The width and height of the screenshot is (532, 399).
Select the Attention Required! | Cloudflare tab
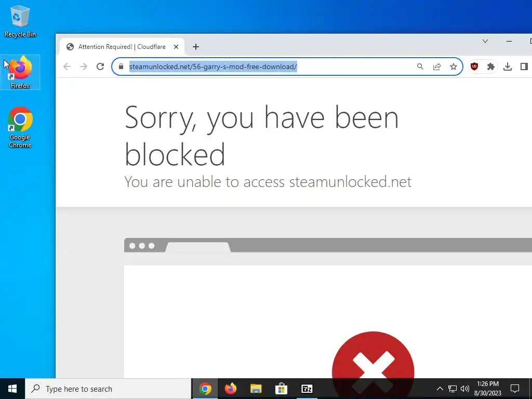122,47
